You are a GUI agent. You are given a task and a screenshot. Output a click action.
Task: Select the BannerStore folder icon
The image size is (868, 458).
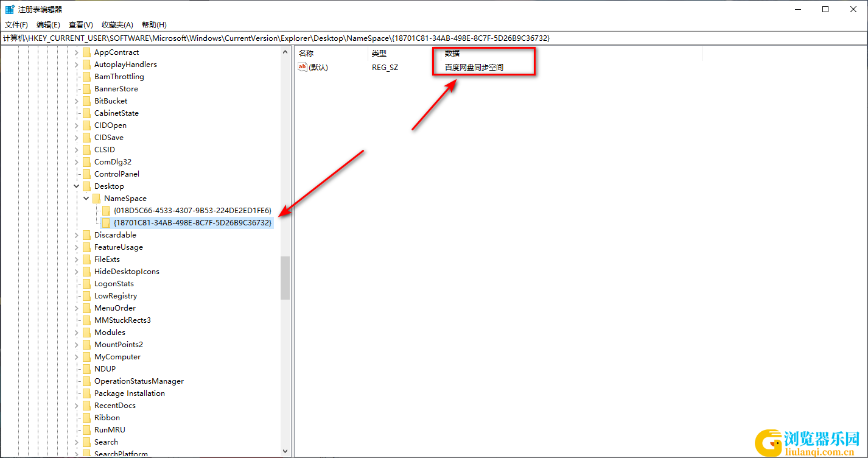coord(86,89)
